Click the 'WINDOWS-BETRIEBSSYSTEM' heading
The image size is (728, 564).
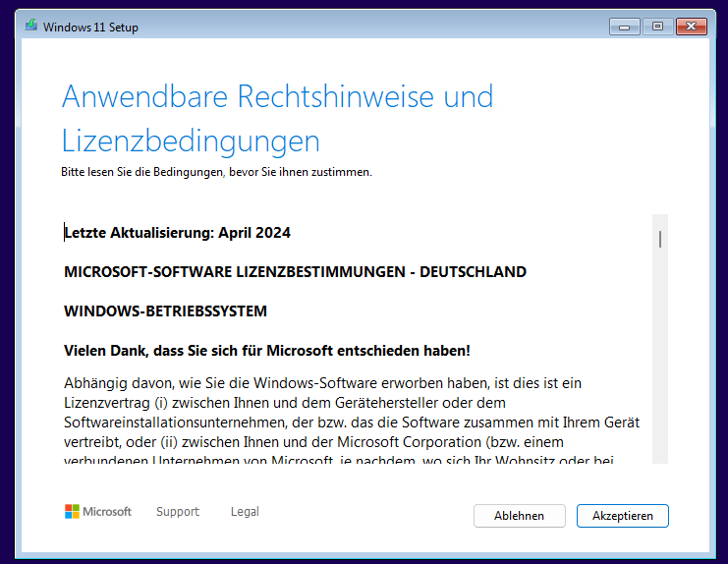point(166,311)
